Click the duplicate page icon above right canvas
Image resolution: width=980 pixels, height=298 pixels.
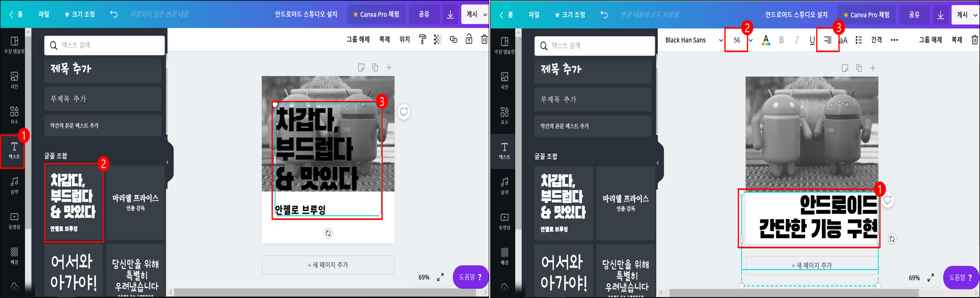click(859, 68)
